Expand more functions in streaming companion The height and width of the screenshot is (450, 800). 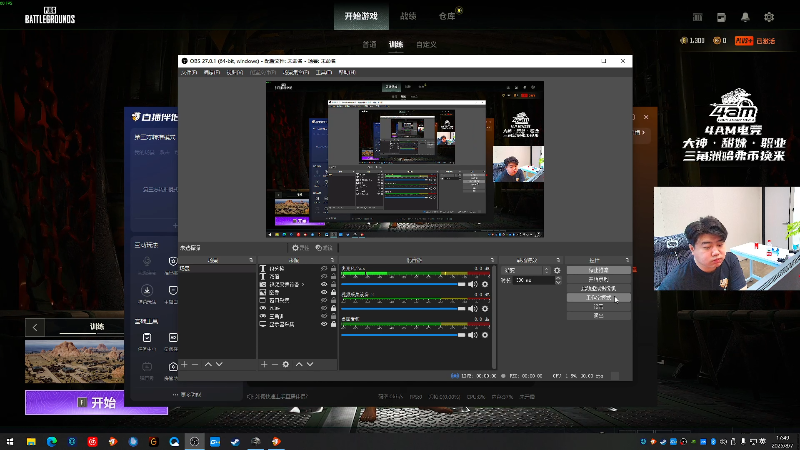[187, 394]
